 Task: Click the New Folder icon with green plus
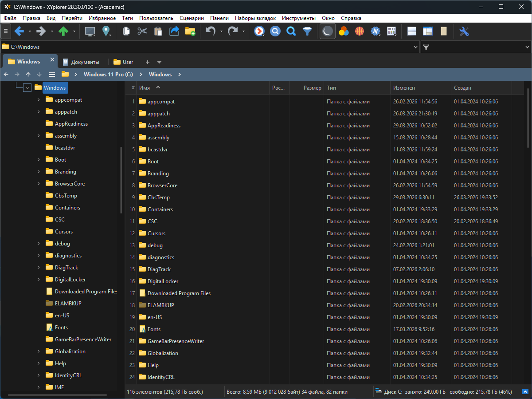(x=190, y=31)
